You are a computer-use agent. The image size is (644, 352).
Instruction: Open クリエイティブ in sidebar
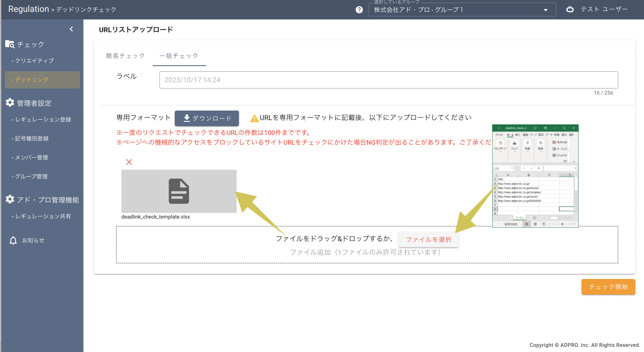34,61
